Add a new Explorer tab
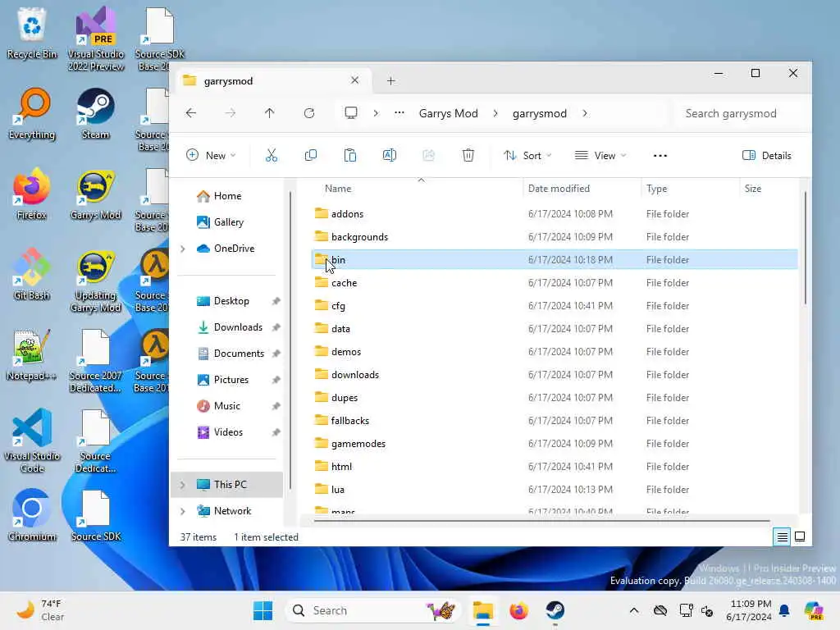 click(x=391, y=81)
